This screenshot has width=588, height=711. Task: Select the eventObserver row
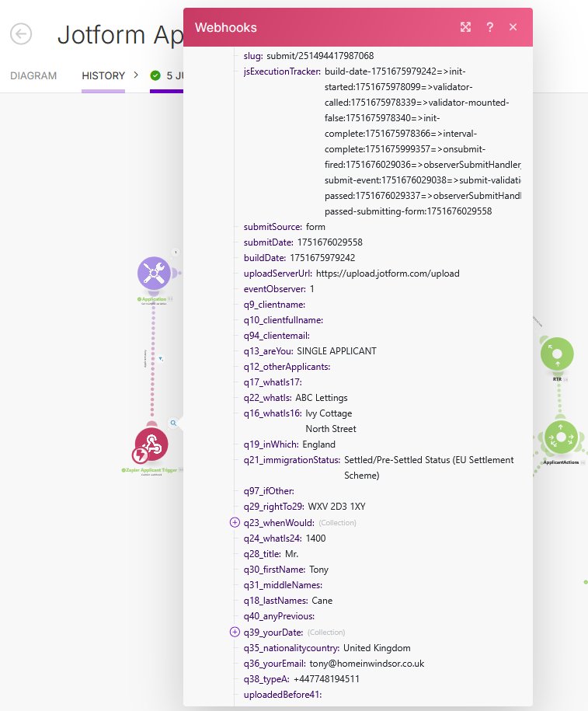[x=279, y=289]
